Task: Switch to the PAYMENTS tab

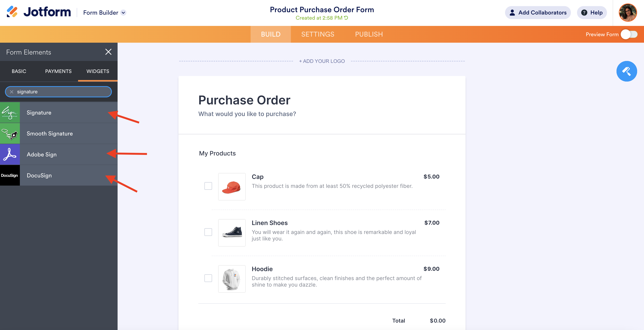Action: point(58,71)
